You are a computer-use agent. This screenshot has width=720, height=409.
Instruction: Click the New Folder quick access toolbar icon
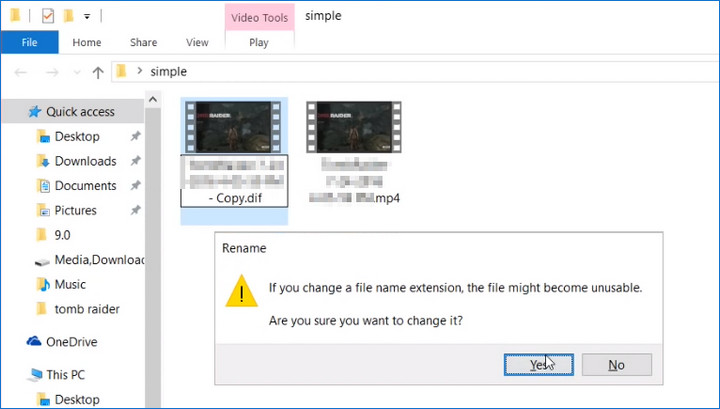pos(68,16)
